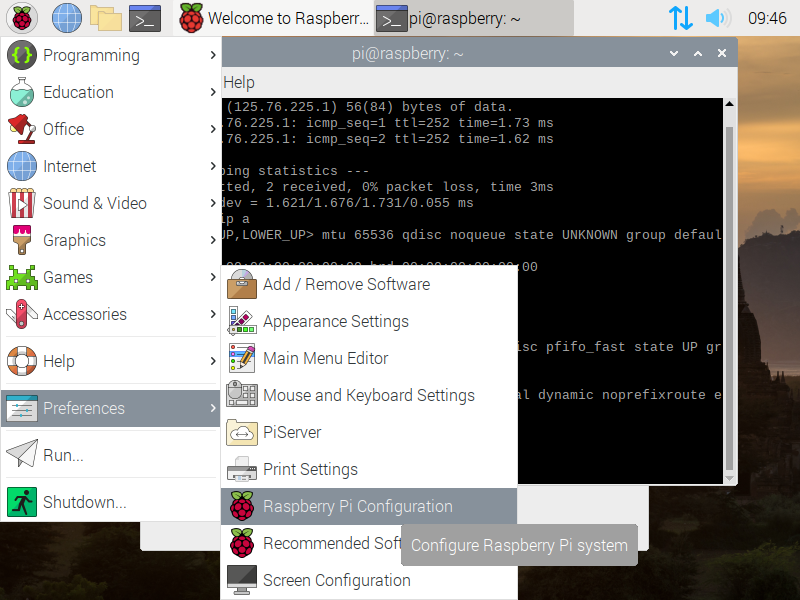800x600 pixels.
Task: Click the terminal scrollbar up arrow
Action: (x=729, y=104)
